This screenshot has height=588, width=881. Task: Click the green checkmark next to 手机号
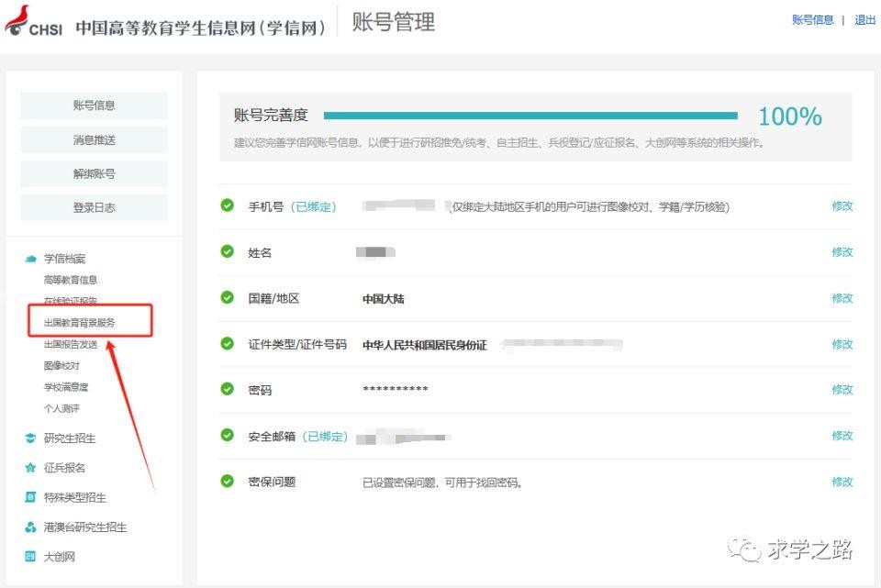point(228,205)
